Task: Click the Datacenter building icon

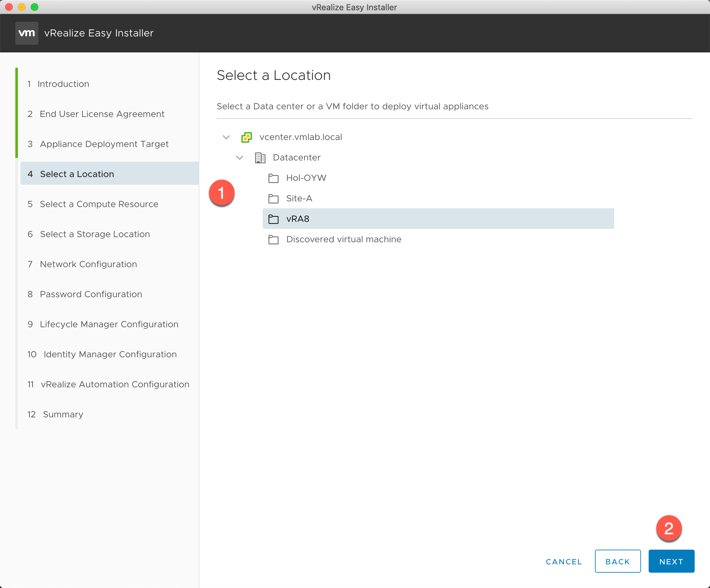Action: pyautogui.click(x=260, y=158)
